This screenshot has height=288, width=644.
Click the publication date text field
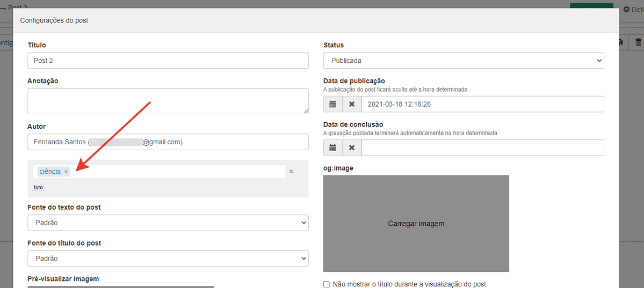tap(482, 104)
